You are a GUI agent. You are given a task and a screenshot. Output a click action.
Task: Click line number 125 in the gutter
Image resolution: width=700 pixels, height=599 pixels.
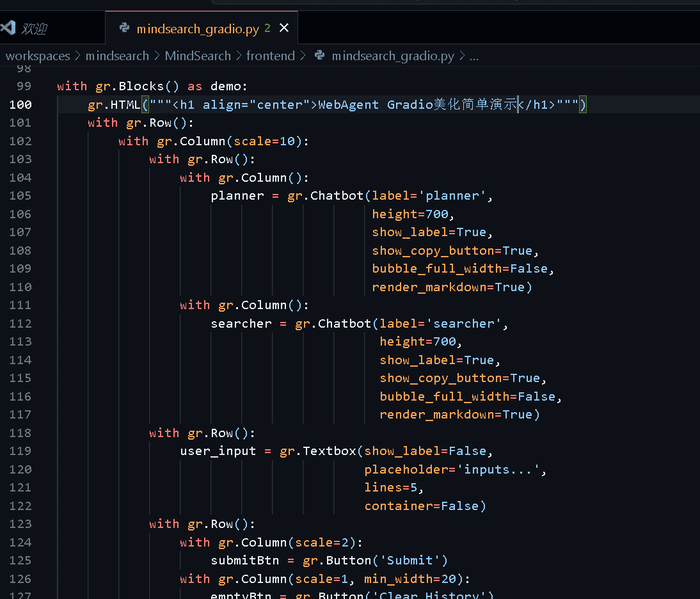pyautogui.click(x=20, y=560)
